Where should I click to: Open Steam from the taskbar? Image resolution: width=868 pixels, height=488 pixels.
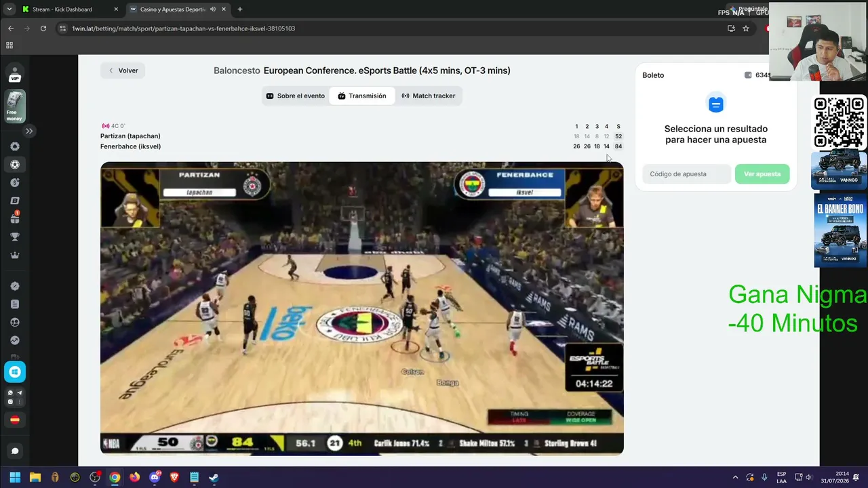[214, 477]
